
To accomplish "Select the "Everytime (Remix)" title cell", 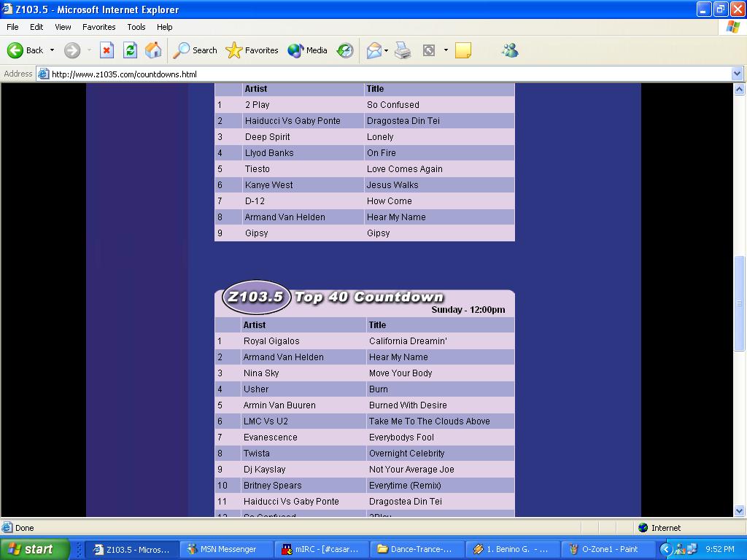I will coord(440,485).
